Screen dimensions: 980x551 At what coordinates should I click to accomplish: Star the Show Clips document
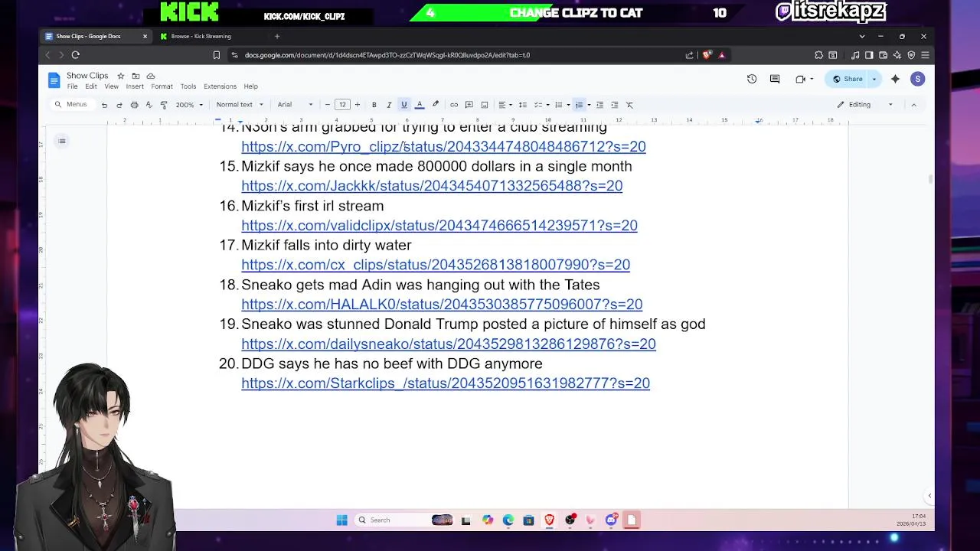coord(120,76)
